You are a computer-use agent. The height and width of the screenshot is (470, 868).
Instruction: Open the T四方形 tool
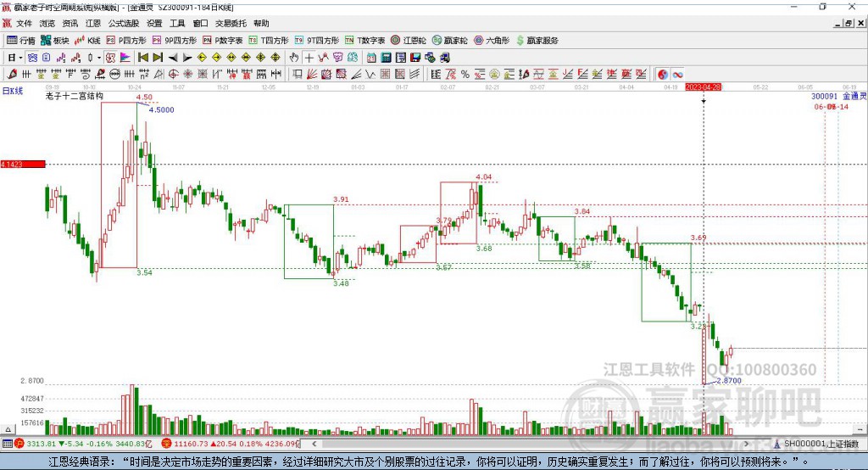pos(269,41)
